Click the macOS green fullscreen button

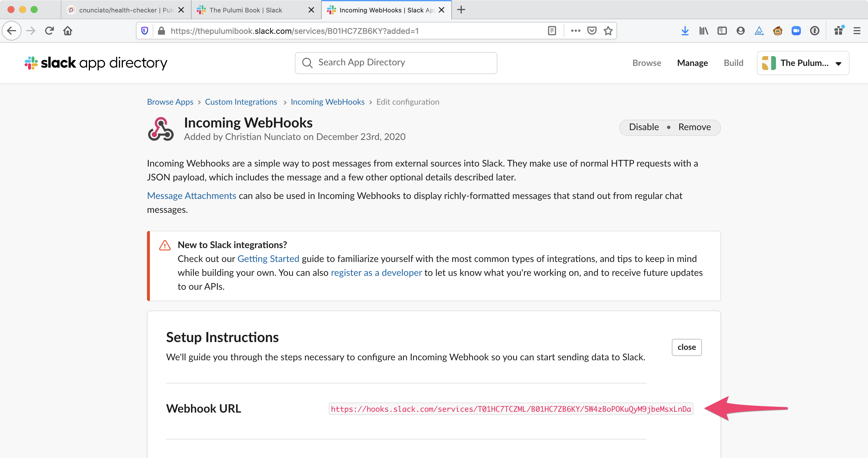tap(34, 10)
